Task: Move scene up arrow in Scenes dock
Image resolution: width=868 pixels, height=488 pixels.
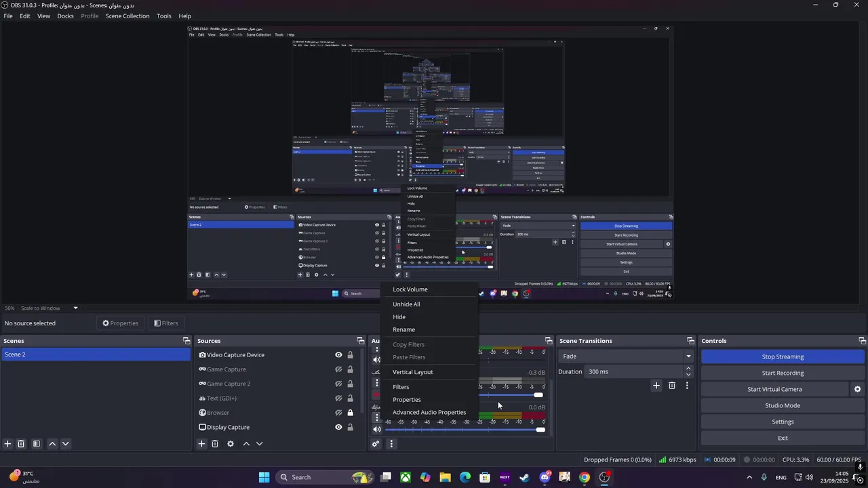Action: tap(52, 444)
